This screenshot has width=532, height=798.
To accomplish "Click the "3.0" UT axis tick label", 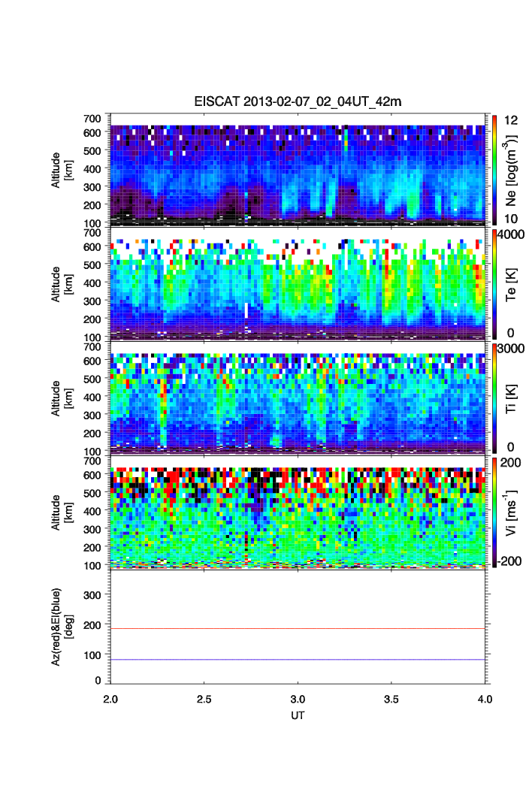I will (298, 700).
